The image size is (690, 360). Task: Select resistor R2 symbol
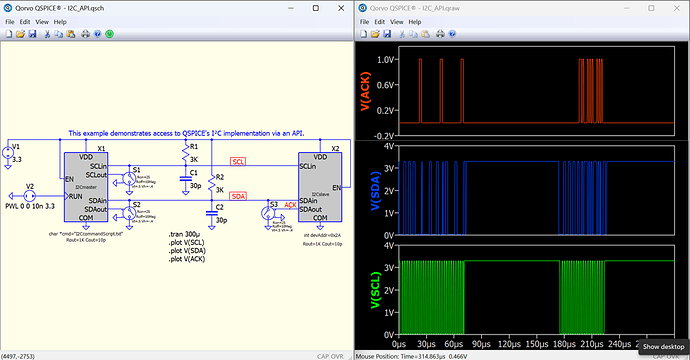pyautogui.click(x=212, y=184)
